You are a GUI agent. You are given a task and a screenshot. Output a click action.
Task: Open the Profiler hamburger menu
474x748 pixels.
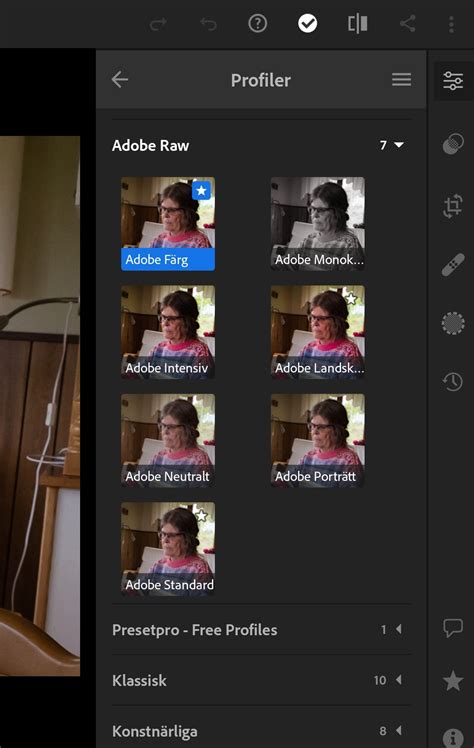point(402,80)
